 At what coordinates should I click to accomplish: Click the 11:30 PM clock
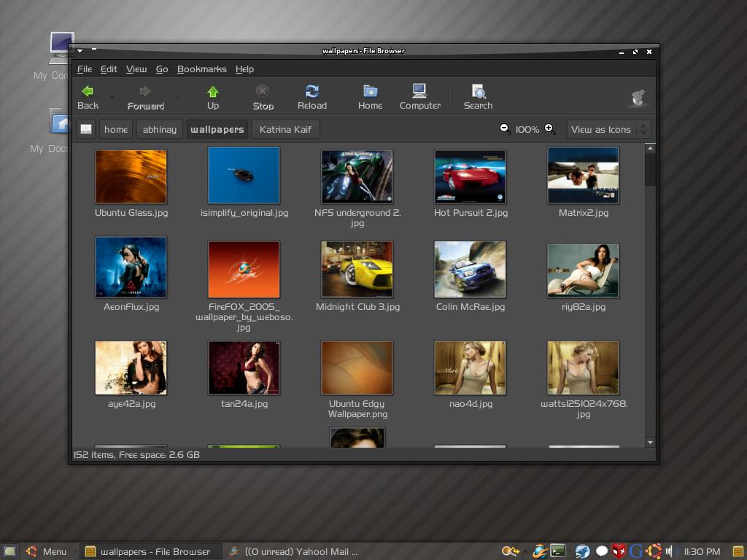point(703,551)
